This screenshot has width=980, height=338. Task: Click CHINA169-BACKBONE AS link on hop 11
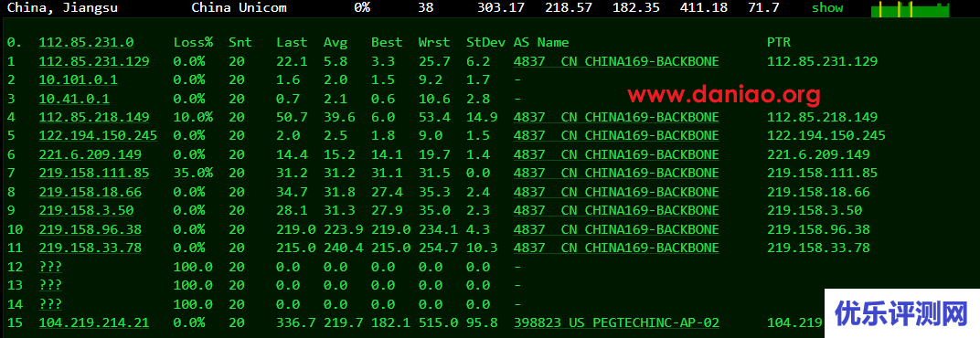point(616,248)
